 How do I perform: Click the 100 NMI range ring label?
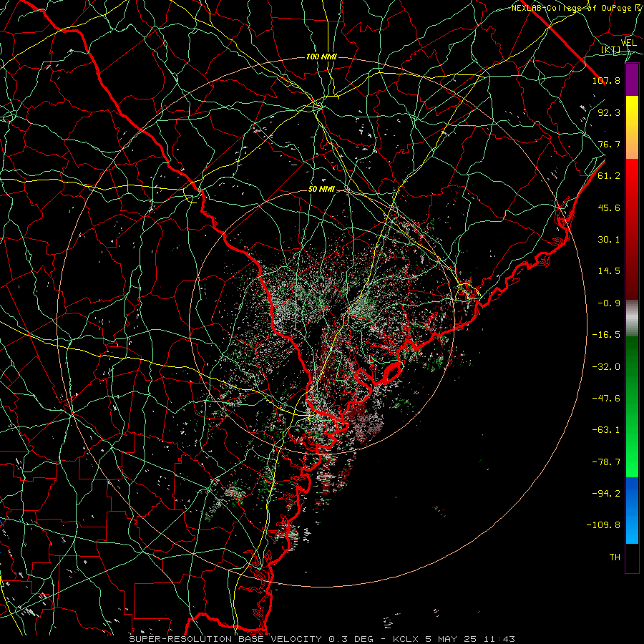click(321, 57)
